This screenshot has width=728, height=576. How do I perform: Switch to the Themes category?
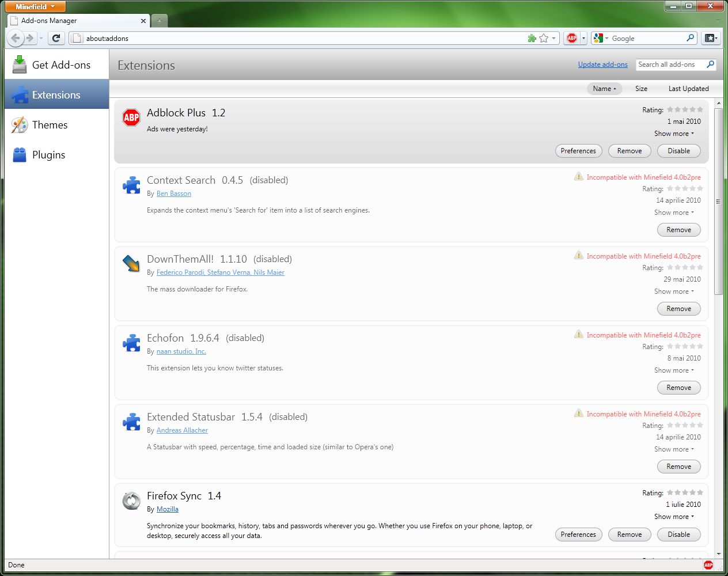point(50,125)
